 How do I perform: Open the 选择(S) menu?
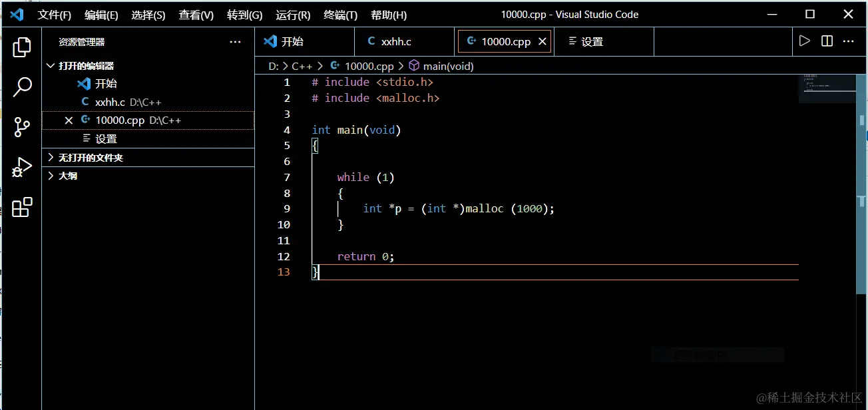tap(148, 15)
